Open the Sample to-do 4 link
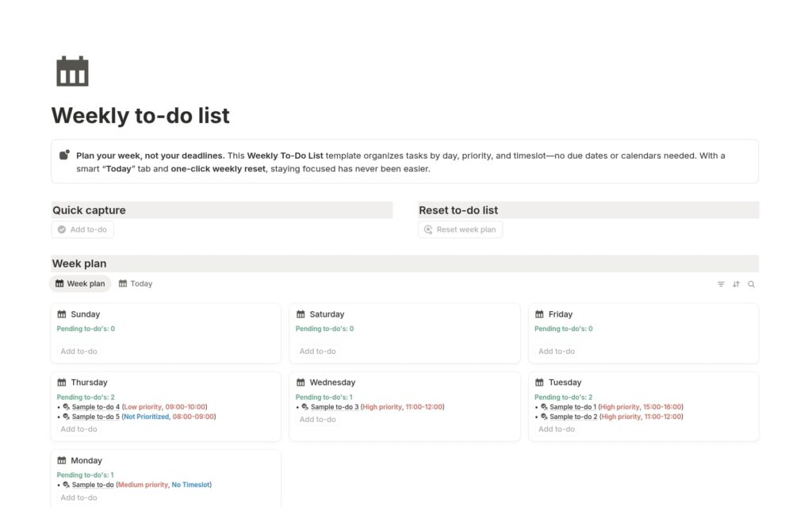The image size is (812, 507). click(96, 407)
